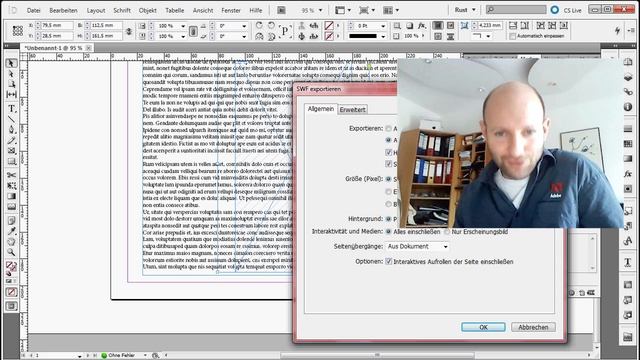
Task: Select the Selection tool arrow
Action: [x=11, y=63]
